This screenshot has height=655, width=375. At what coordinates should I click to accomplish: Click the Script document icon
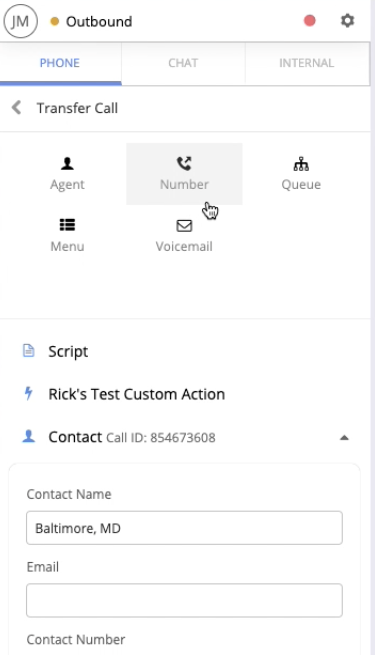click(28, 351)
